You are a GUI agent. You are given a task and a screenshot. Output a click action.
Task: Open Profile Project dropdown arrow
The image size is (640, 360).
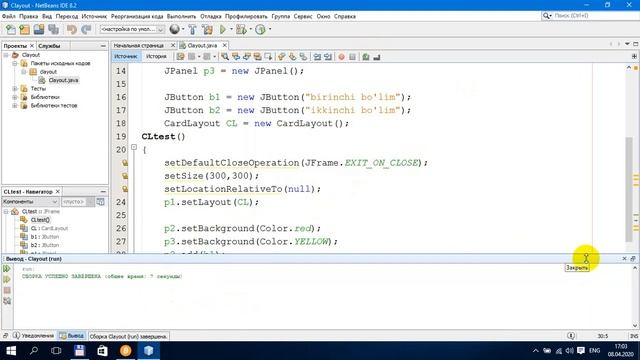coord(270,29)
